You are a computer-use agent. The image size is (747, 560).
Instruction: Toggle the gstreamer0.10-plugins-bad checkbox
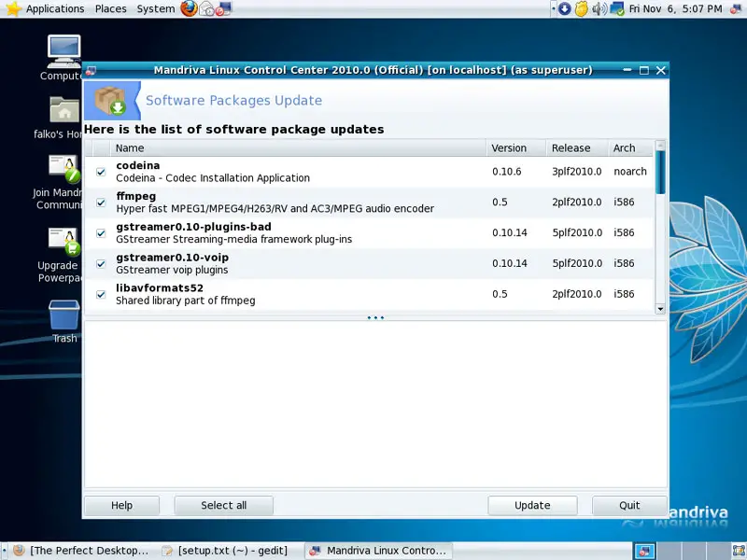[x=101, y=232]
